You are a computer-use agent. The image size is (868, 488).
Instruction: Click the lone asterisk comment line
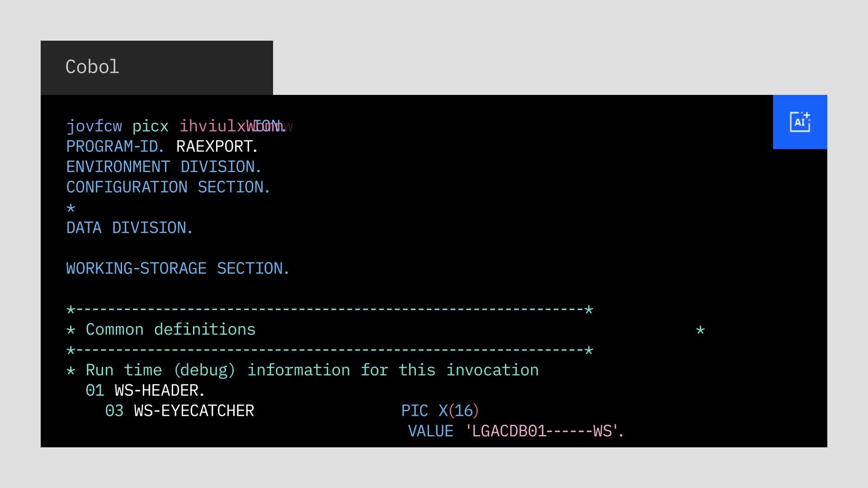tap(71, 208)
